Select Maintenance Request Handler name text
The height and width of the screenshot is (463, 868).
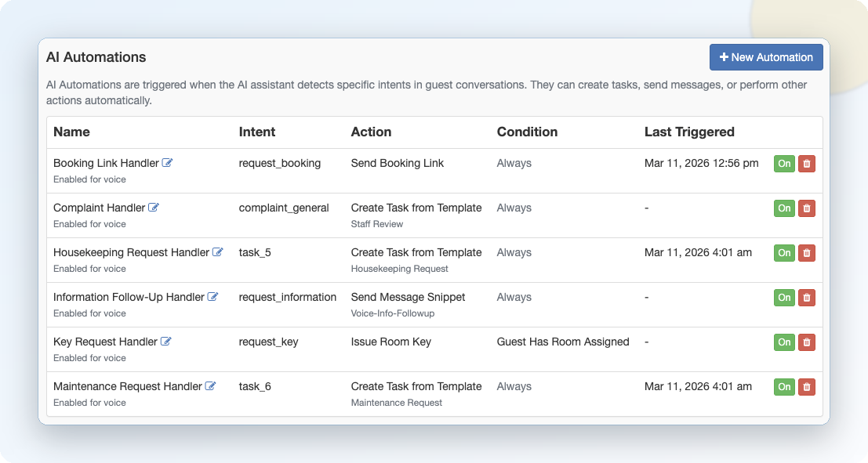coord(128,386)
